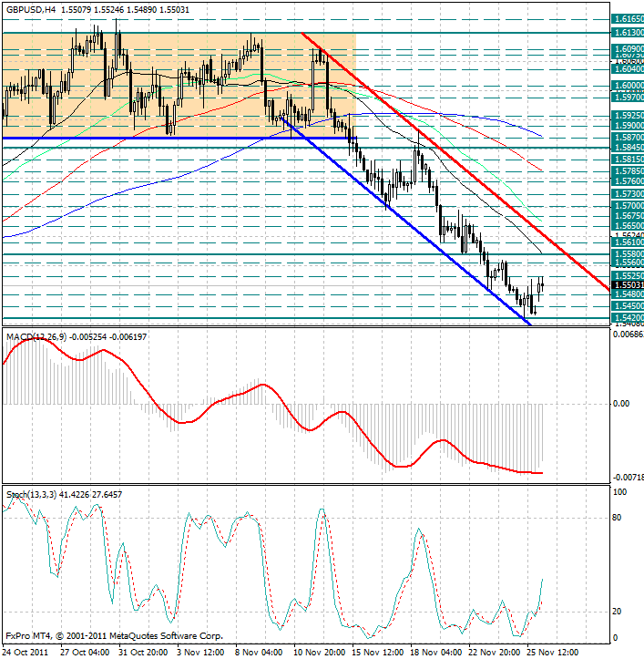Select the 1.5970 price level label
This screenshot has width=644, height=659.
(628, 98)
